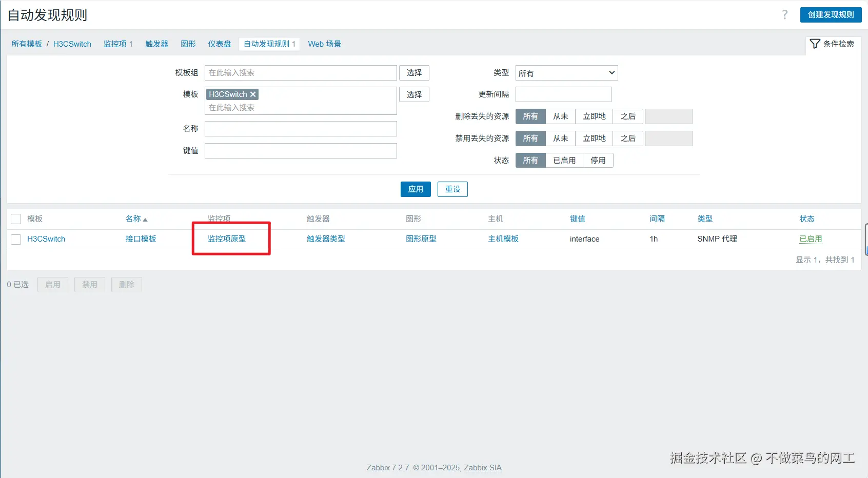868x478 pixels.
Task: Click the sort arrow beside 名称 column
Action: coord(145,220)
